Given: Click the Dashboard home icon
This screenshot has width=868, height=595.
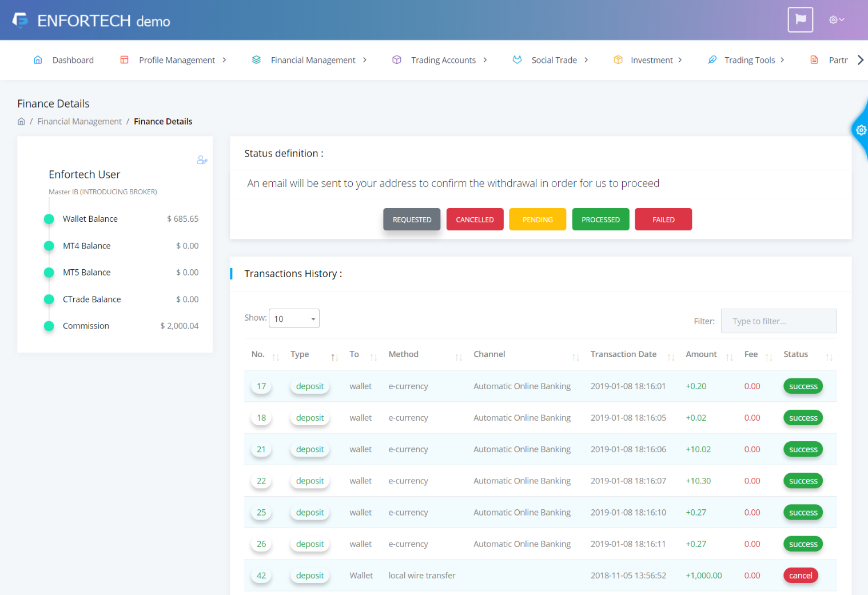Looking at the screenshot, I should (x=38, y=60).
